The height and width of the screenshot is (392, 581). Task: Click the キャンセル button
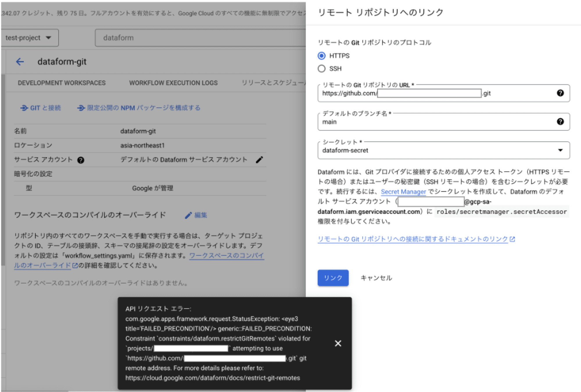pos(376,278)
